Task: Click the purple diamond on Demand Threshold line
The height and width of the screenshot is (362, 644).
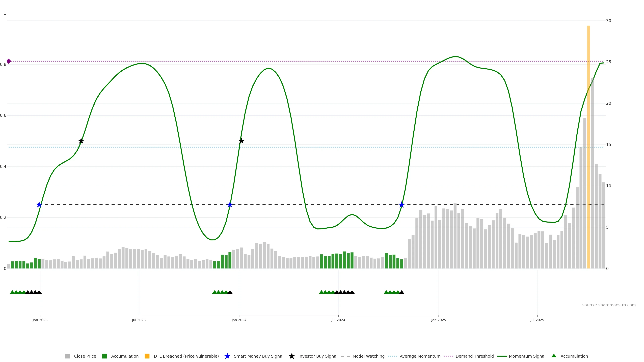Action: [9, 61]
